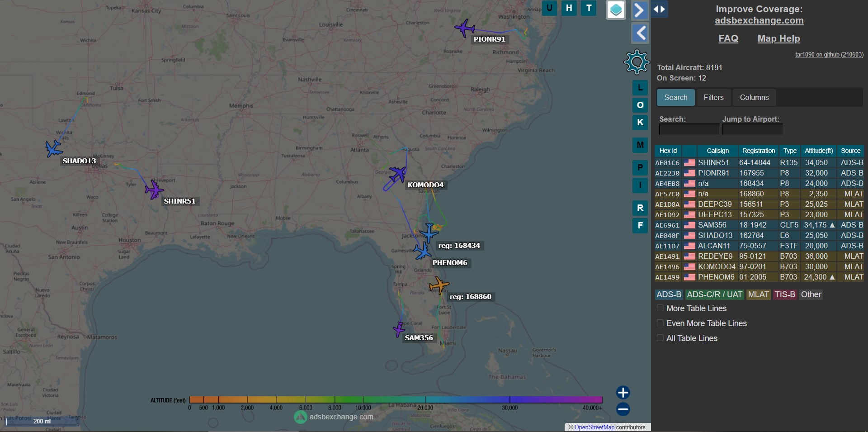Zoom out with the minus button

click(623, 409)
